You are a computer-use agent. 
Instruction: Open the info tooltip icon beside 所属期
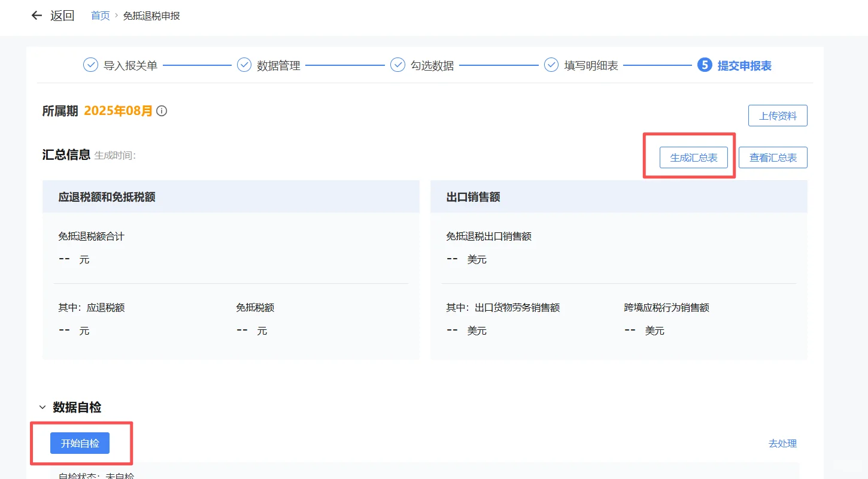161,111
